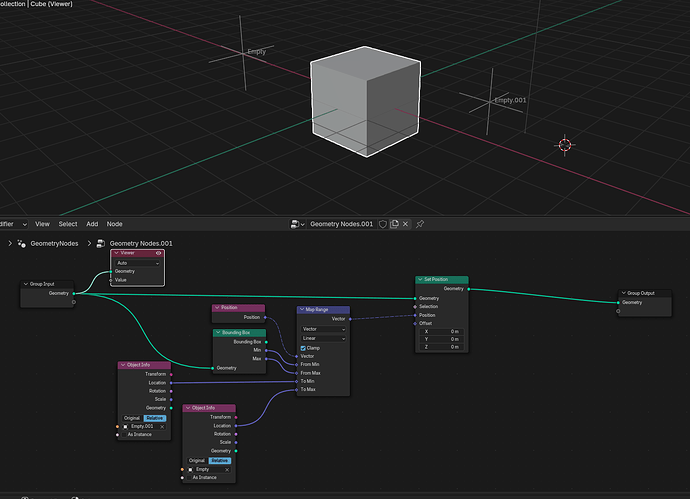This screenshot has height=499, width=690.
Task: Open the Map Range Vector data type dropdown
Action: (323, 329)
